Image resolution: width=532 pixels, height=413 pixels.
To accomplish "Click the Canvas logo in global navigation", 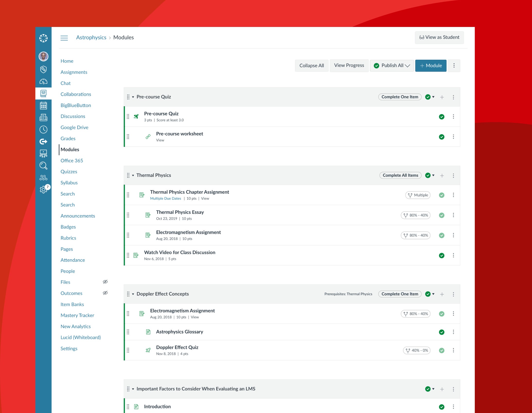I will [x=43, y=38].
